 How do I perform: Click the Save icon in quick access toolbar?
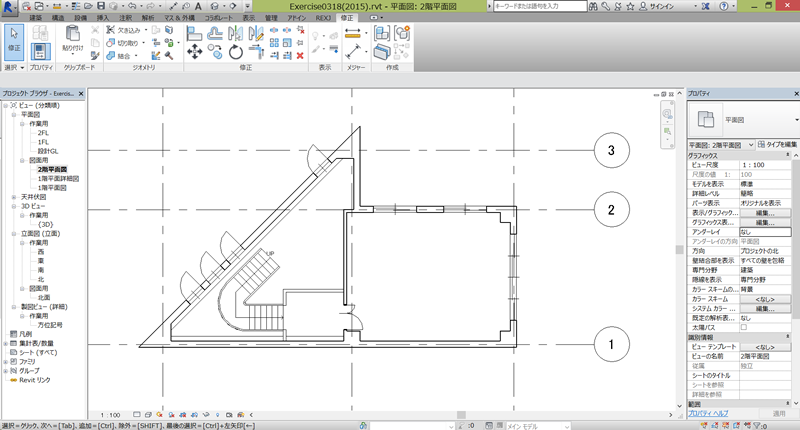pos(101,6)
